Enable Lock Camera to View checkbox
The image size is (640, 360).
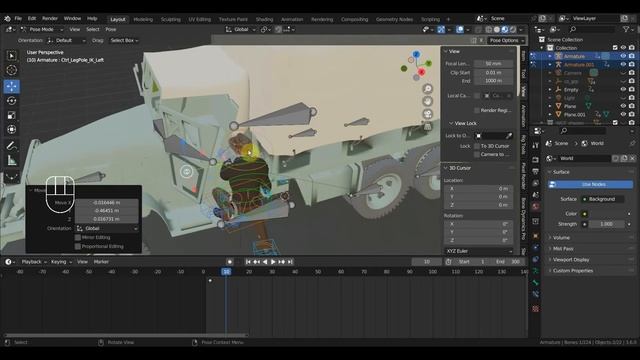[x=477, y=154]
